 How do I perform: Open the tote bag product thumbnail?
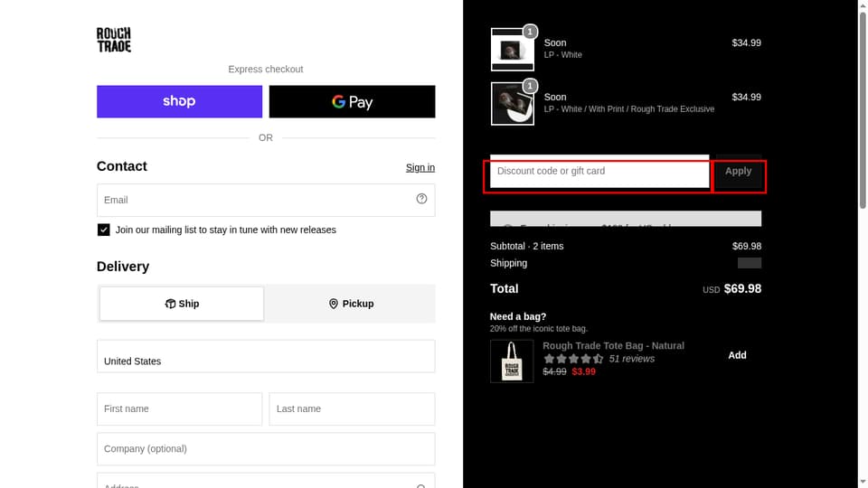pyautogui.click(x=512, y=361)
